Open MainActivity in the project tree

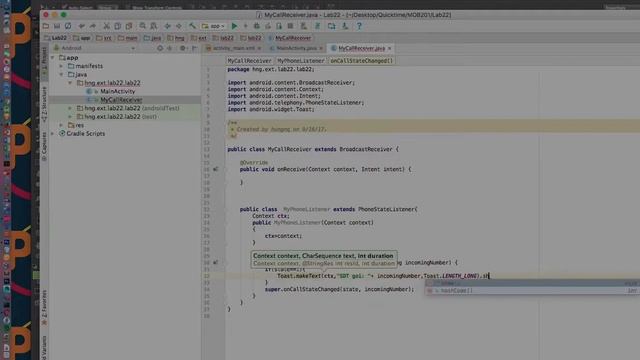point(118,91)
